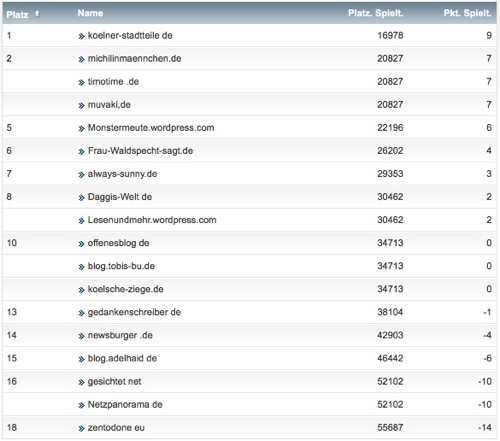
Task: Click arrow icon beside gedankenschreiber de
Action: (x=81, y=313)
